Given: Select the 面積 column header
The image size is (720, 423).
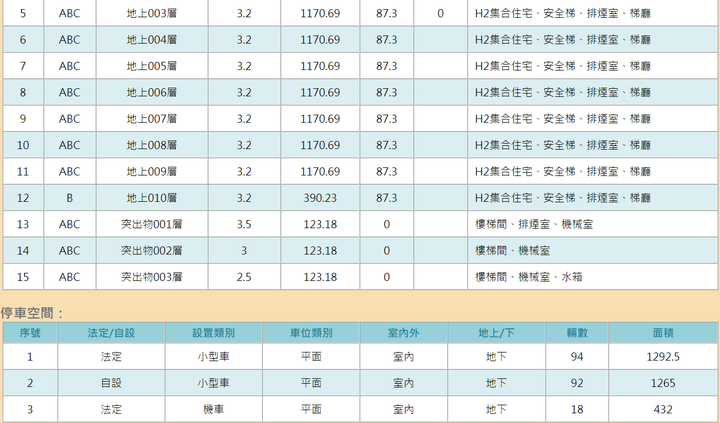Looking at the screenshot, I should [663, 333].
